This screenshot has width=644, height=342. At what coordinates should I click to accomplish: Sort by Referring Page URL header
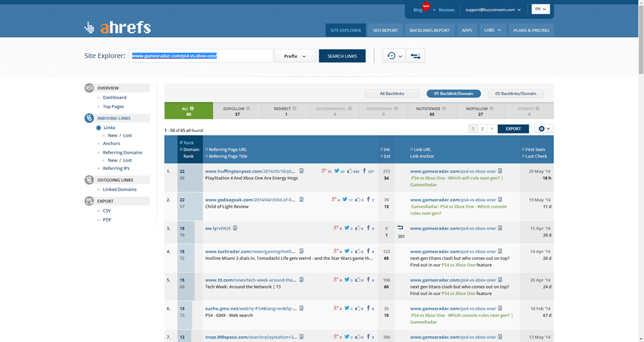226,150
